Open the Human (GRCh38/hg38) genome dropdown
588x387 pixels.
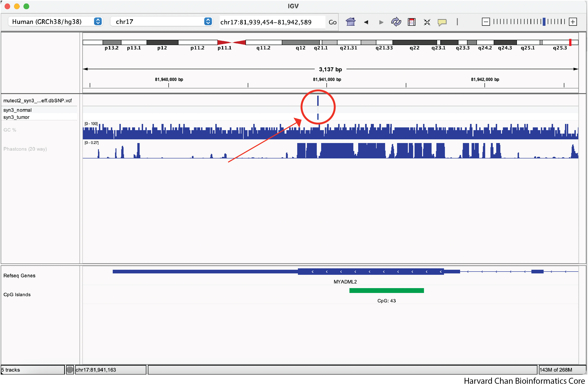click(x=56, y=21)
